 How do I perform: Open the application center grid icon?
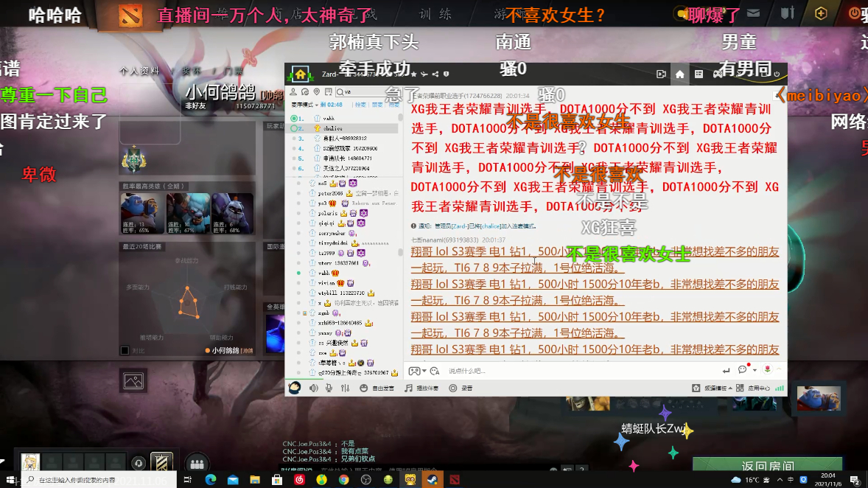point(740,388)
